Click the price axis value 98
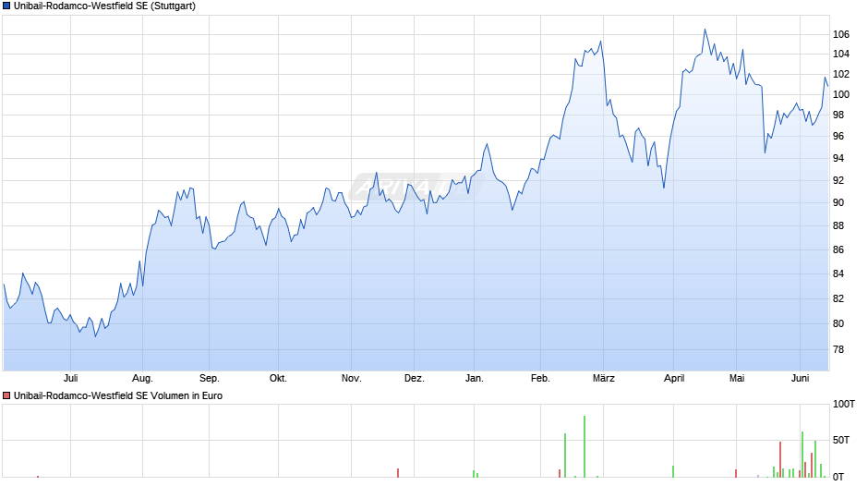 (838, 115)
